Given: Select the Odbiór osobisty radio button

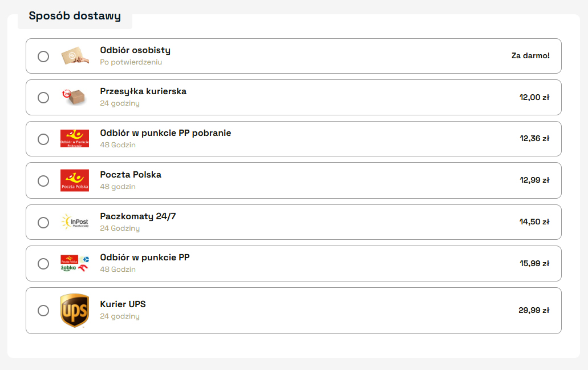Looking at the screenshot, I should pos(43,57).
